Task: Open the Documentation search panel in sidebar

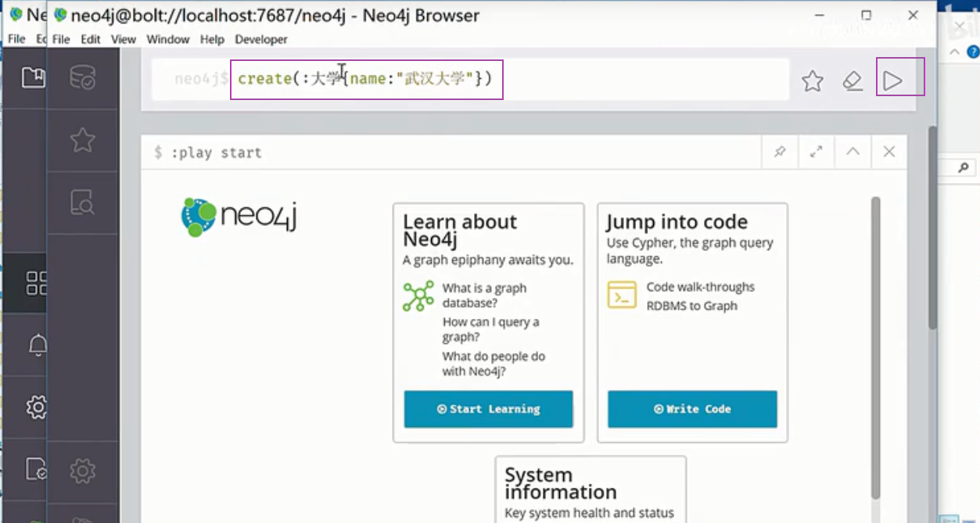Action: [x=84, y=202]
